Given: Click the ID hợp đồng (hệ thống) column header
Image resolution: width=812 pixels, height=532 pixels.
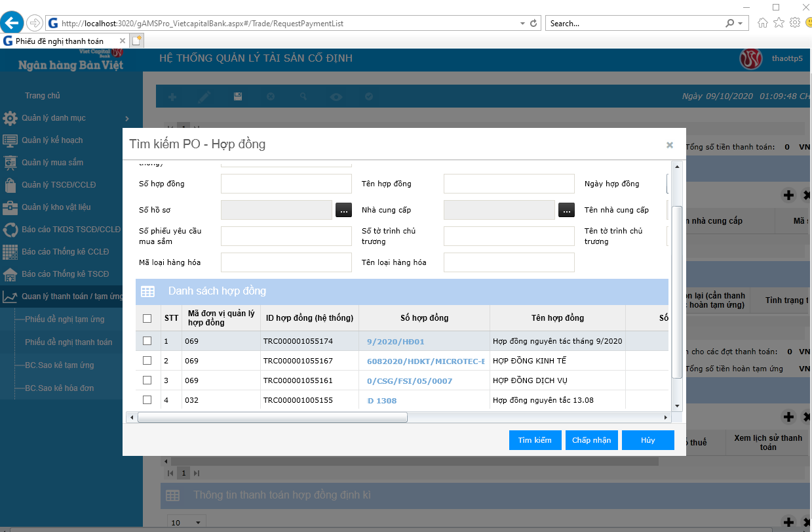Looking at the screenshot, I should pos(309,318).
